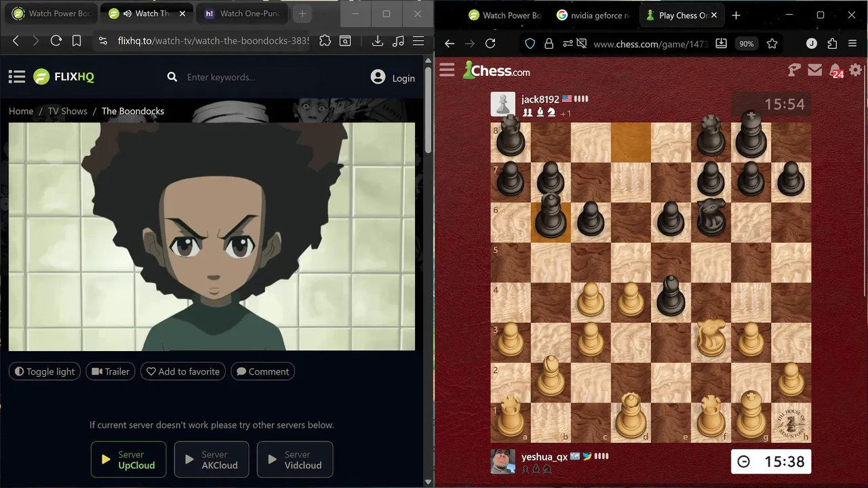
Task: Click the FlixHQ logo
Action: [x=64, y=77]
